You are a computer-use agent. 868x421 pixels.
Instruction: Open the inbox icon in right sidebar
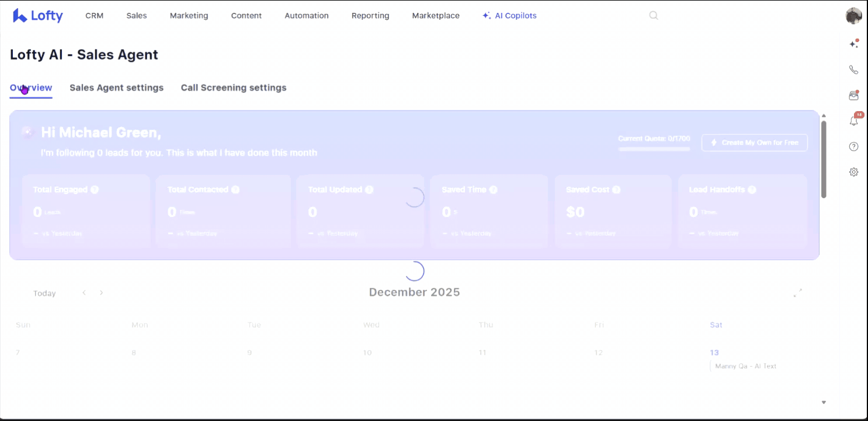point(853,95)
